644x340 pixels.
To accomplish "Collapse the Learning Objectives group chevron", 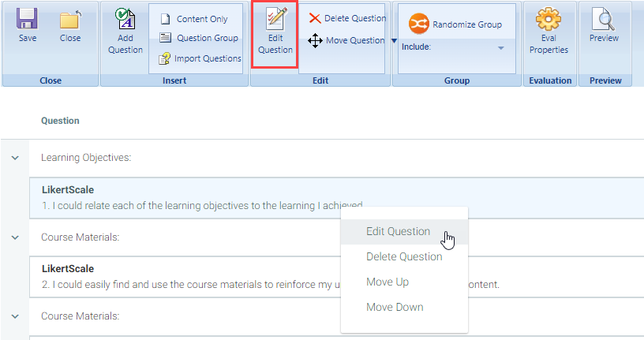I will tap(14, 158).
